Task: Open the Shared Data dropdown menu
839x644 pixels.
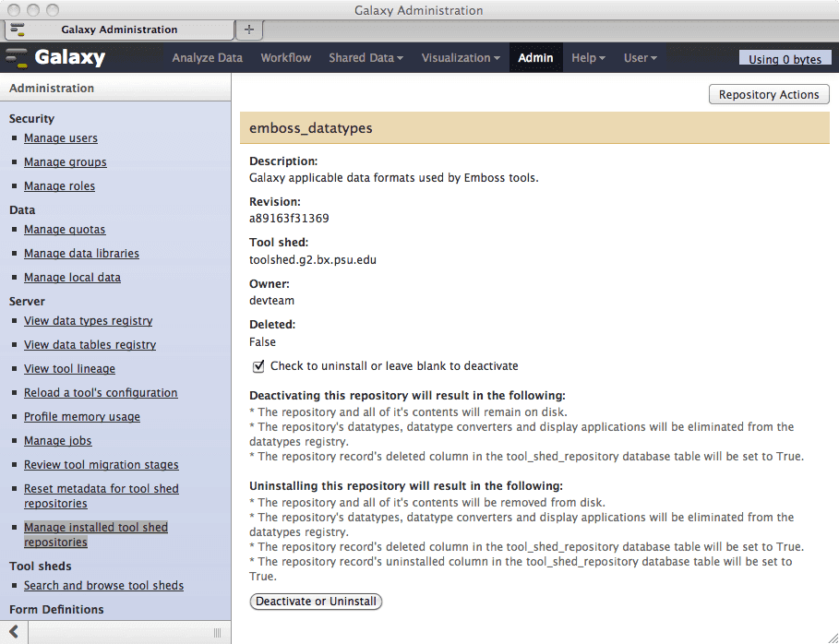Action: [x=366, y=58]
